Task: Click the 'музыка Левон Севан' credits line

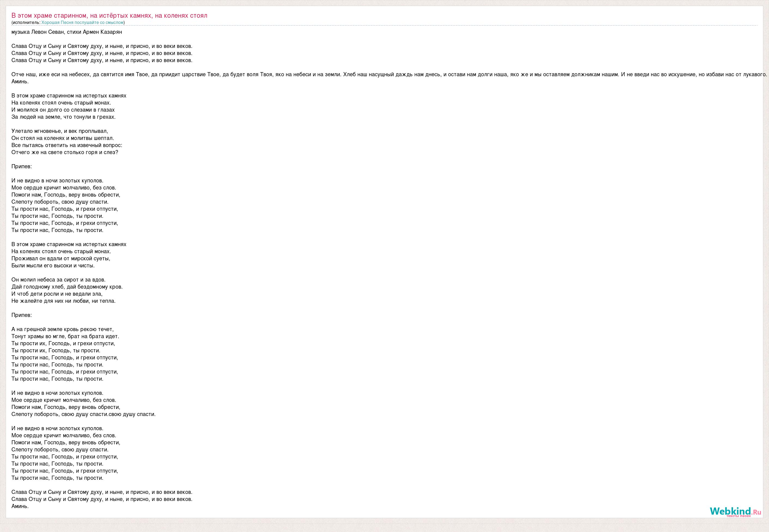Action: tap(67, 32)
